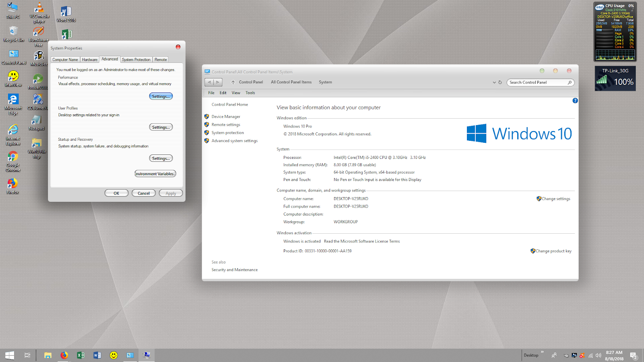Click the volume icon in system tray
This screenshot has height=362, width=644.
click(x=598, y=355)
